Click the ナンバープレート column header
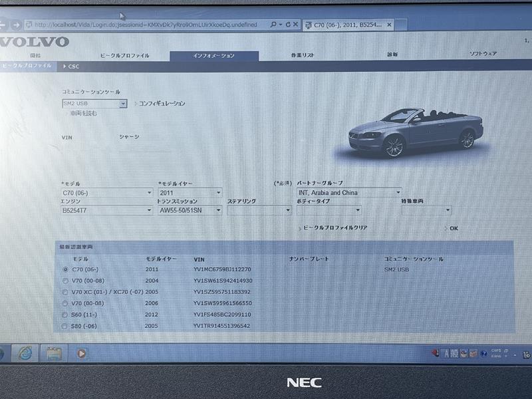The image size is (532, 399). tap(309, 259)
